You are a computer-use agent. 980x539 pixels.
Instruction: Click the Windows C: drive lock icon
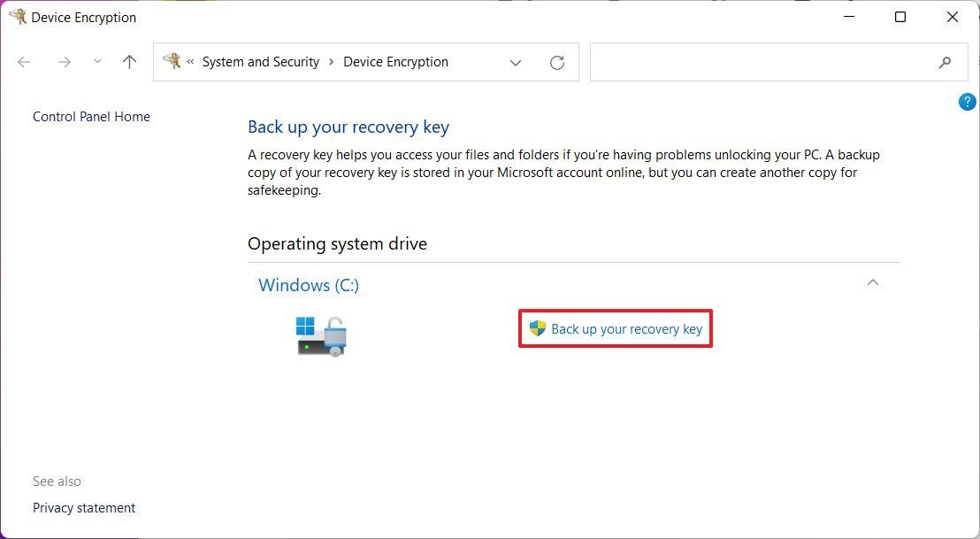click(321, 336)
